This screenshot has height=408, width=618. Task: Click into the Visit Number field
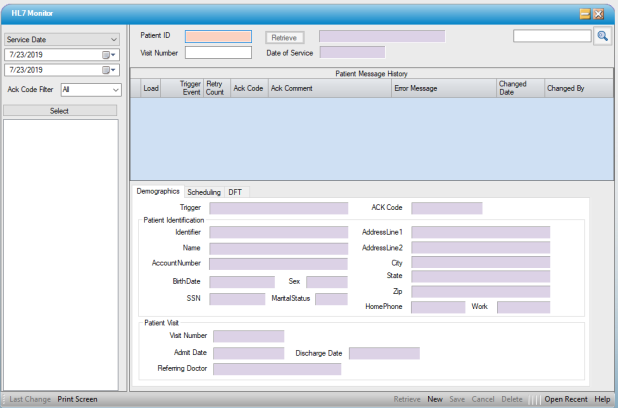point(218,53)
